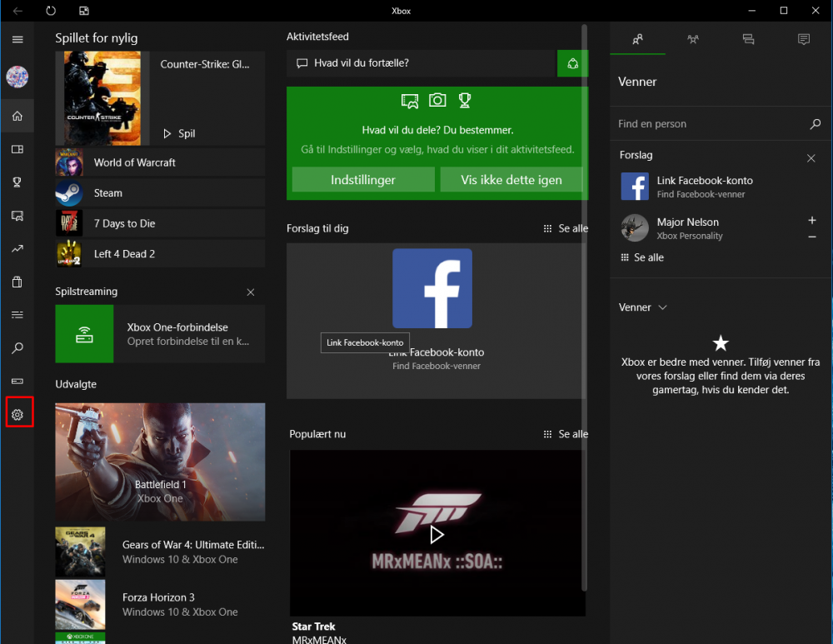The width and height of the screenshot is (833, 644).
Task: Click large Facebook logo in suggestions
Action: (x=431, y=288)
